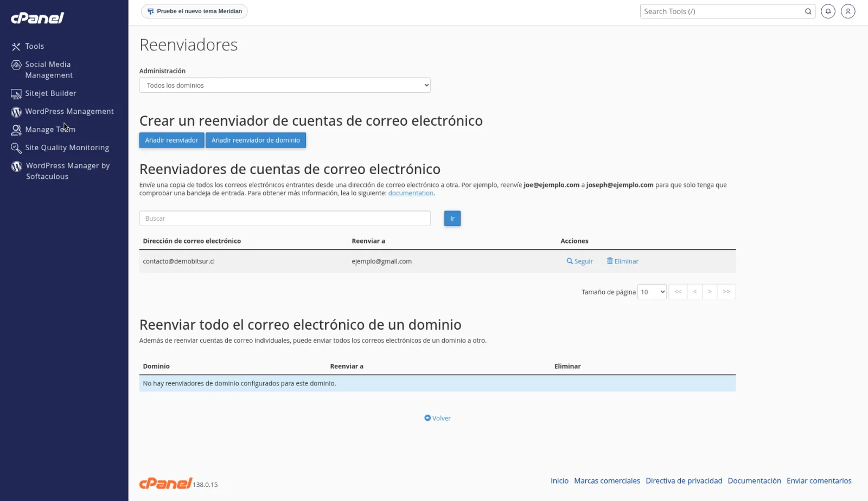This screenshot has height=501, width=868.
Task: Click the Ir search button
Action: (452, 219)
